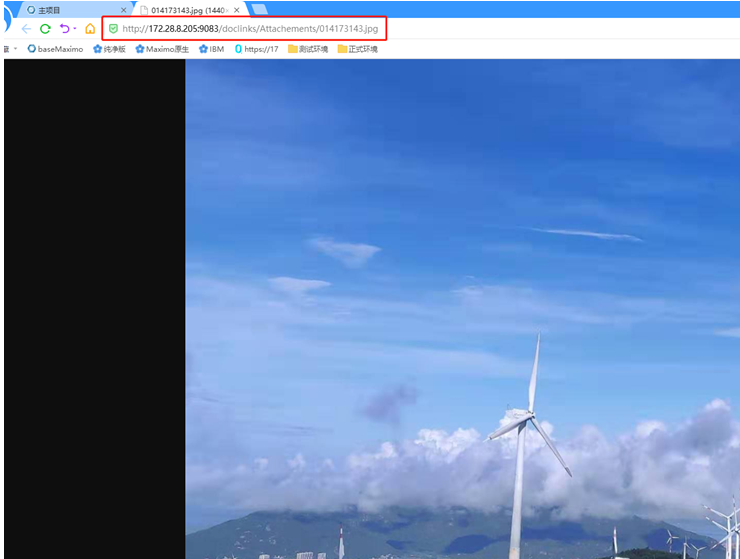Open a new tab button
The image size is (740, 559).
260,9
